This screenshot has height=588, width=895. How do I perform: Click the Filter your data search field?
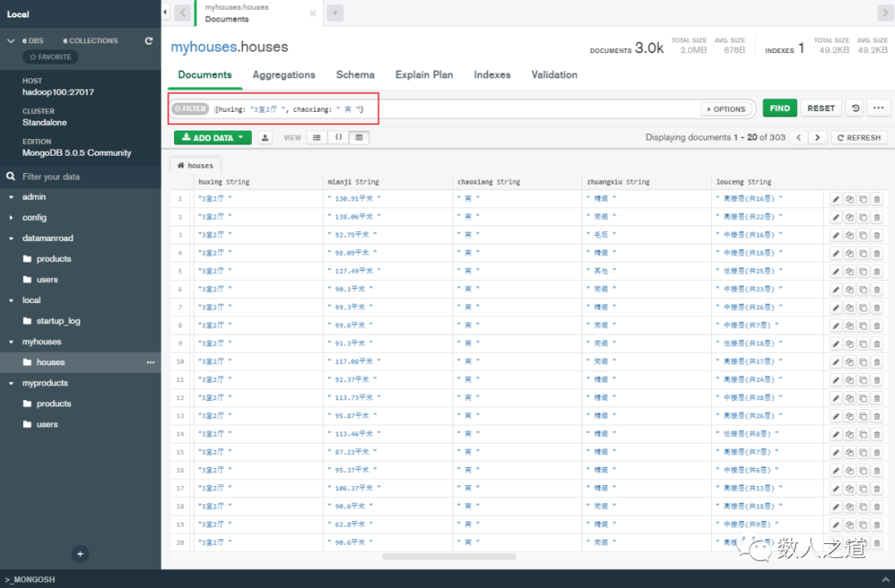coord(75,176)
